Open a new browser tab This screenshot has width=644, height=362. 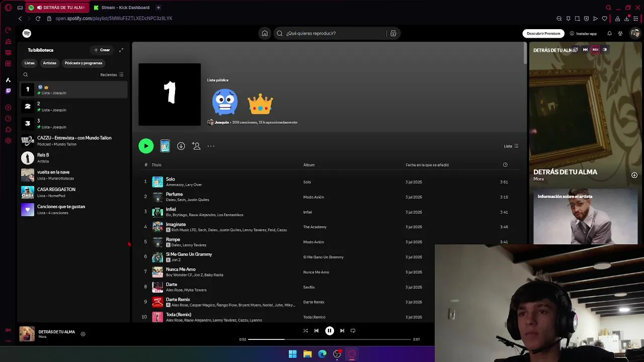point(158,8)
